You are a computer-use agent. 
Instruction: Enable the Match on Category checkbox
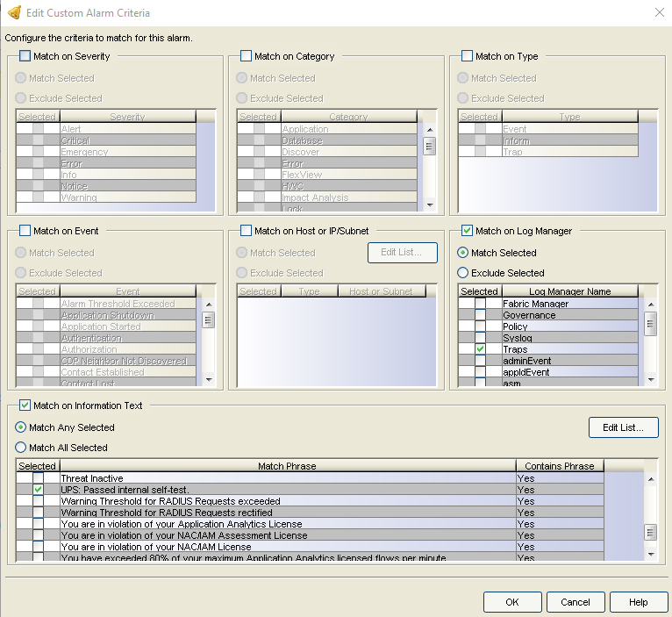(x=246, y=56)
